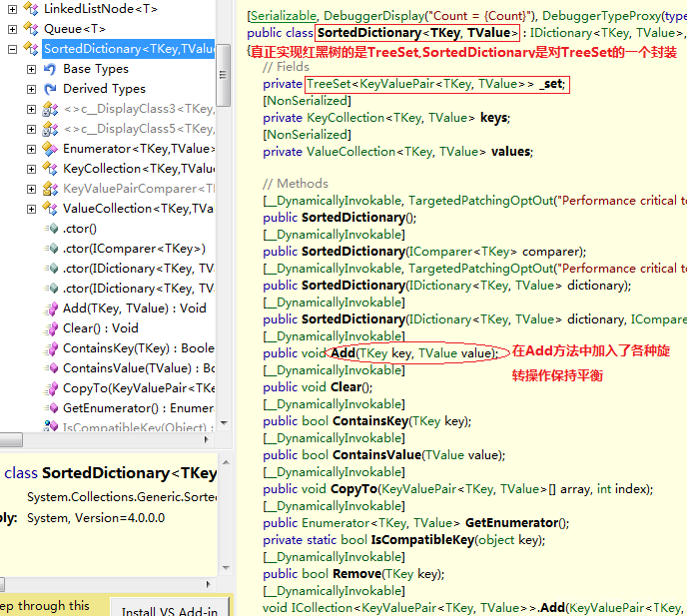
Task: Expand the Enumerator<TKey,TValue> node
Action: click(31, 149)
